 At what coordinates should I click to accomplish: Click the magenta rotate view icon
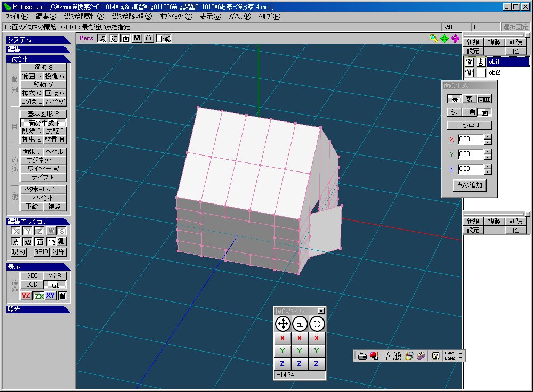click(x=455, y=38)
